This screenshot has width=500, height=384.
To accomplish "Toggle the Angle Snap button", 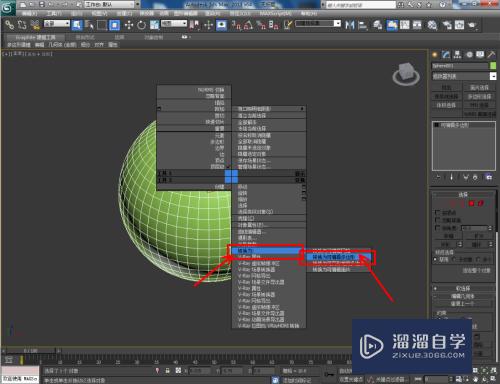I will click(x=248, y=25).
